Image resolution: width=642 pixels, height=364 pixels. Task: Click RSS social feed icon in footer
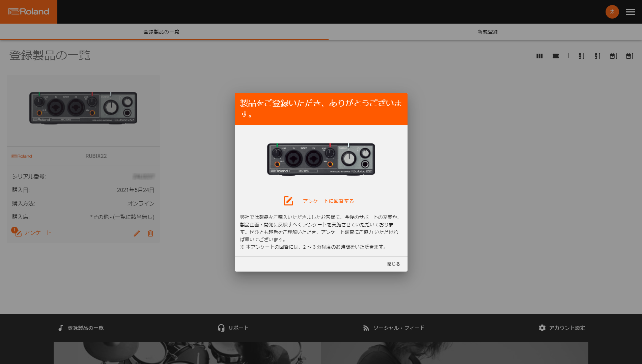[366, 328]
